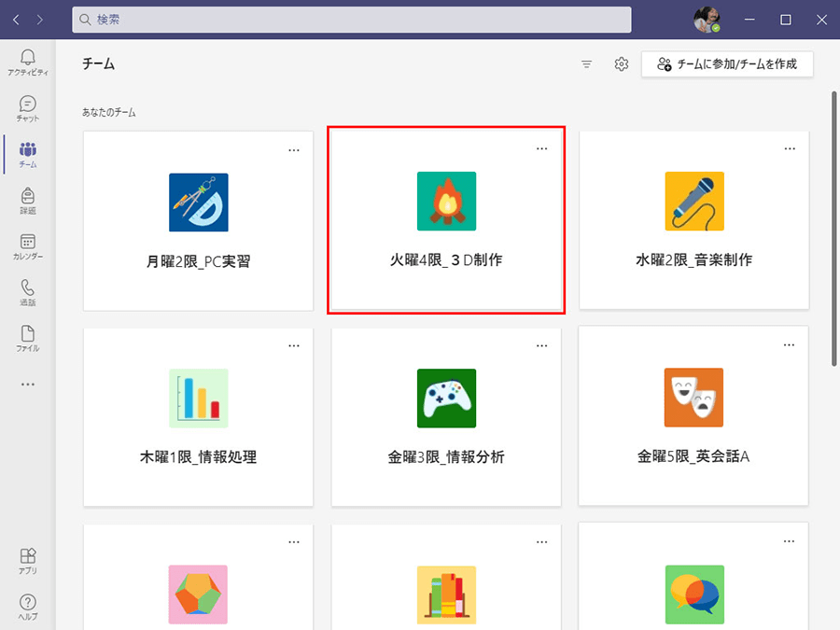Open more options for 水曜2限_音楽制作 team
The width and height of the screenshot is (840, 630).
pos(790,149)
